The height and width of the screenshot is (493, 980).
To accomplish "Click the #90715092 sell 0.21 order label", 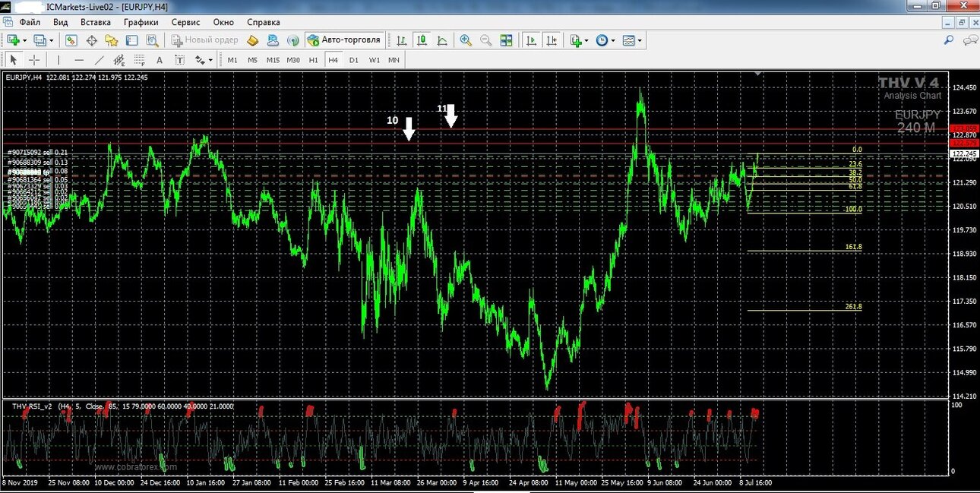I will tap(38, 153).
